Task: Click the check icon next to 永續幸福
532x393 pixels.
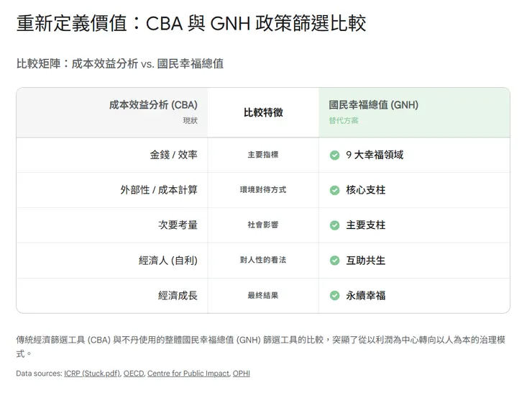Action: pos(334,295)
